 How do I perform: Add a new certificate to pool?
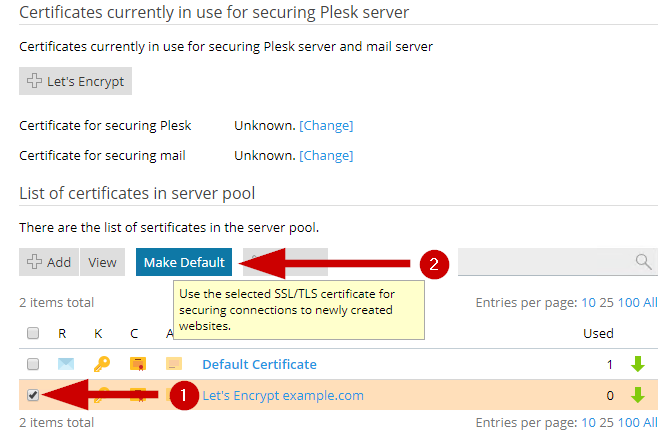[x=49, y=262]
